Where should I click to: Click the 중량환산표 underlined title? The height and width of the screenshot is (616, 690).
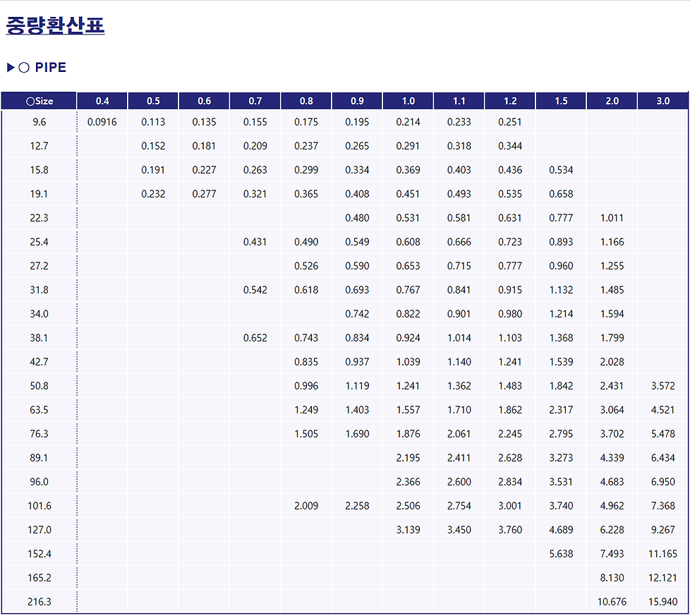[x=55, y=25]
